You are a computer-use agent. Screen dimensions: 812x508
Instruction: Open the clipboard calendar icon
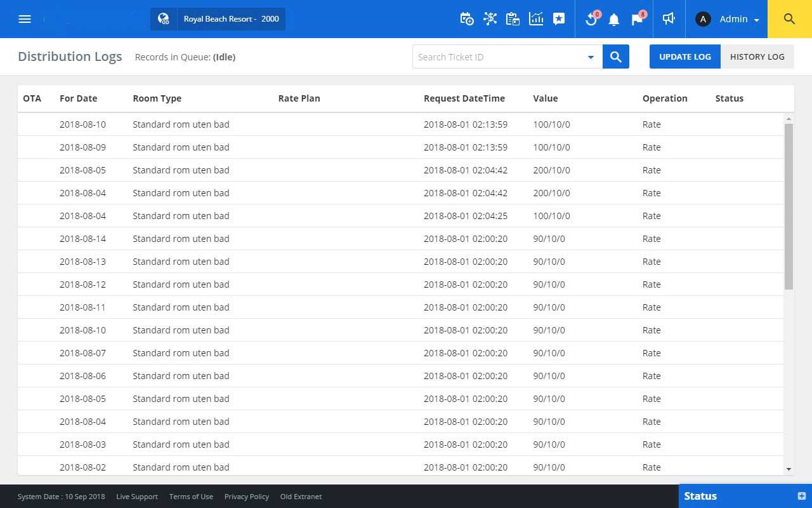click(513, 19)
